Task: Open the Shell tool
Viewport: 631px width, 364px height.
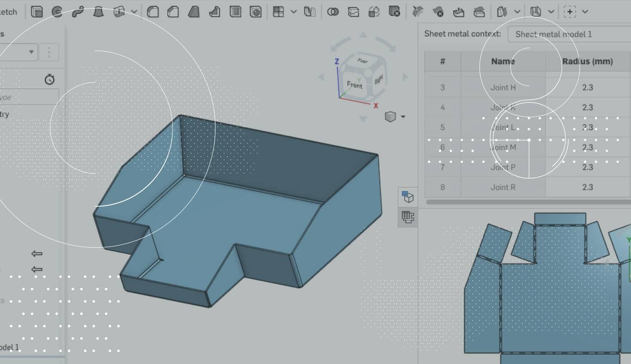Action: click(x=235, y=12)
